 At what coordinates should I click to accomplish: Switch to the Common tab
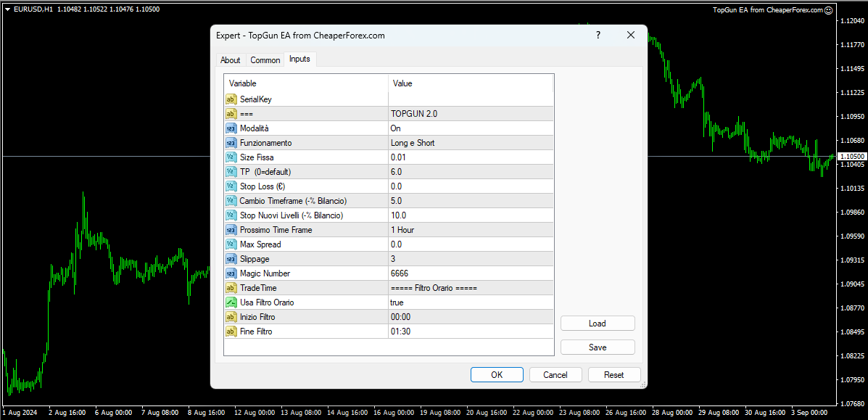coord(265,59)
